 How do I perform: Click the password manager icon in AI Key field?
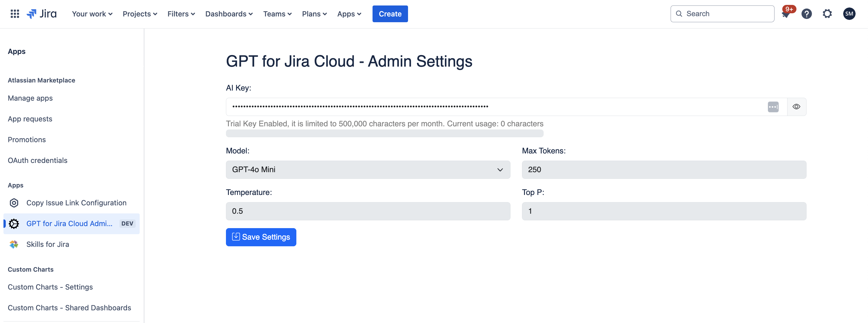773,107
